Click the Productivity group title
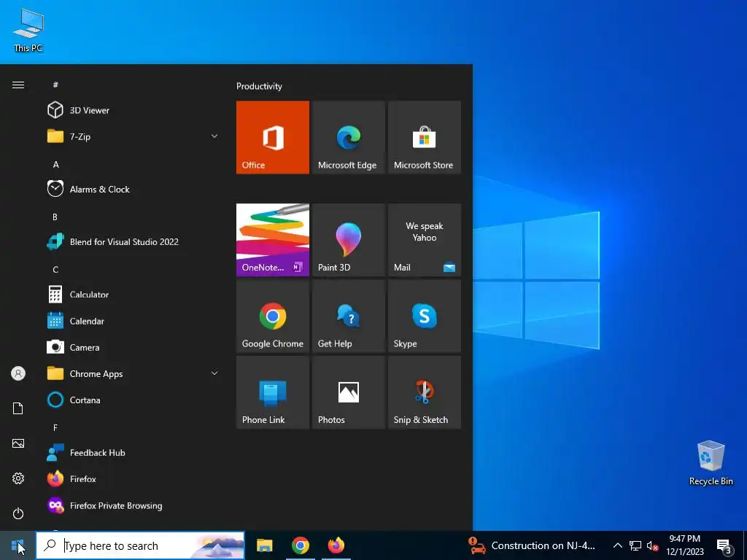 259,86
